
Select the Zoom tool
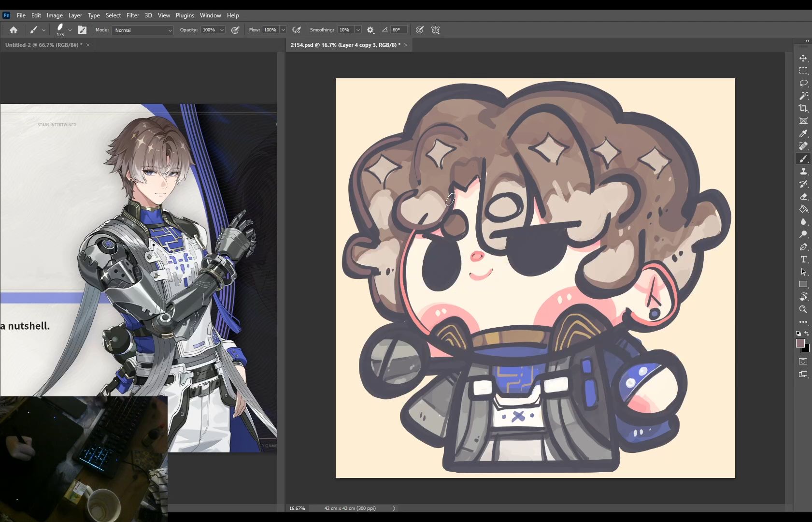pos(803,309)
